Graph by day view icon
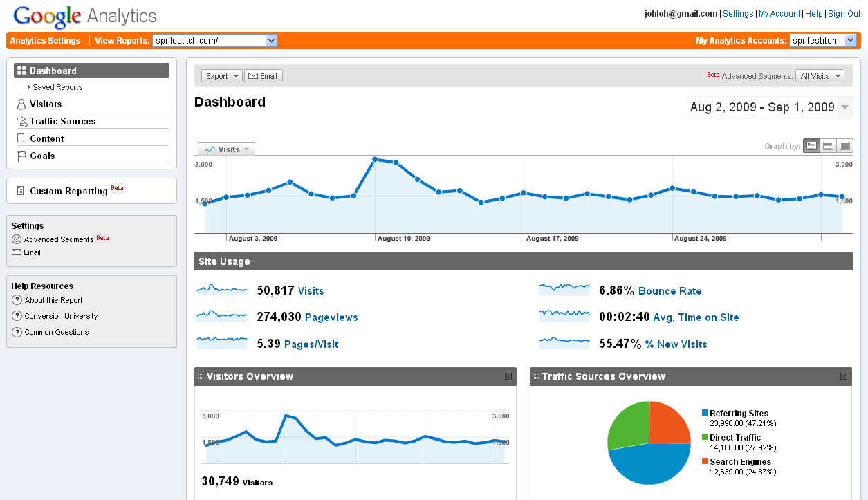Image resolution: width=868 pixels, height=500 pixels. coord(811,146)
